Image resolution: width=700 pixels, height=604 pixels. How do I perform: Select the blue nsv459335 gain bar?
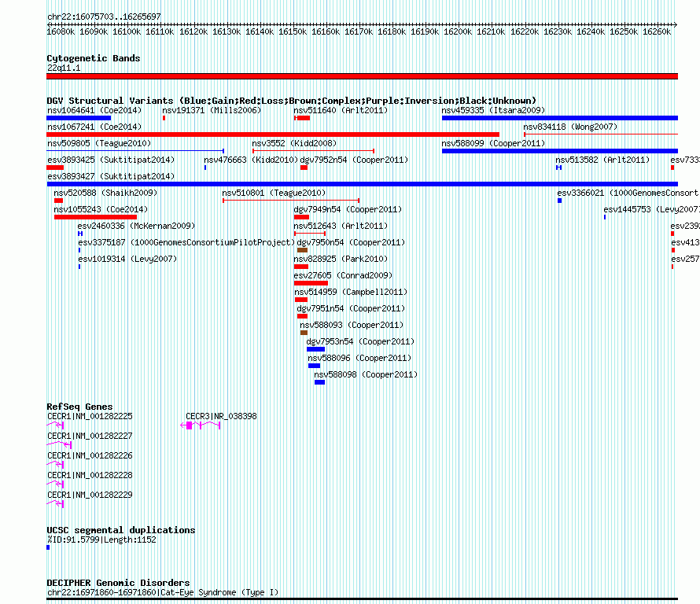(560, 118)
